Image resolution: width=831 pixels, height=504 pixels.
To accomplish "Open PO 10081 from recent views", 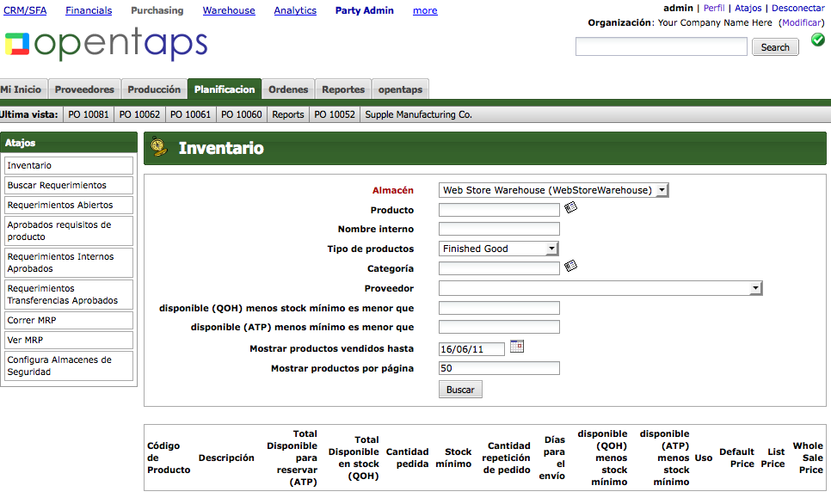I will (x=89, y=114).
